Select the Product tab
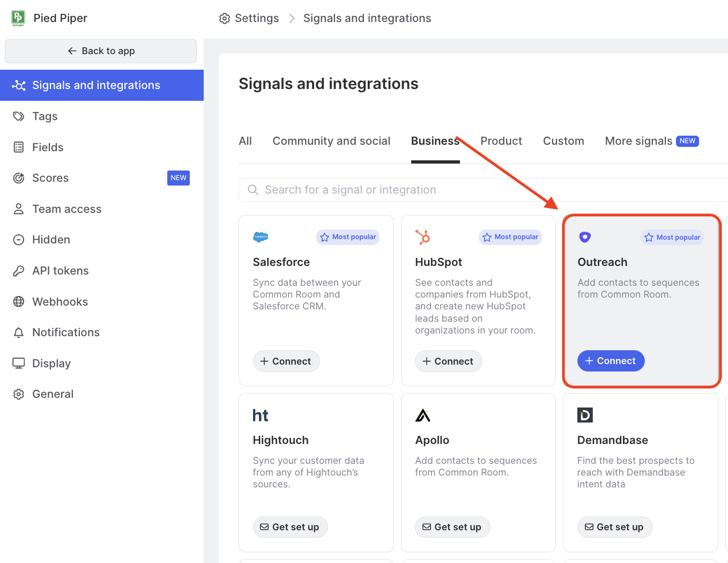 [501, 141]
